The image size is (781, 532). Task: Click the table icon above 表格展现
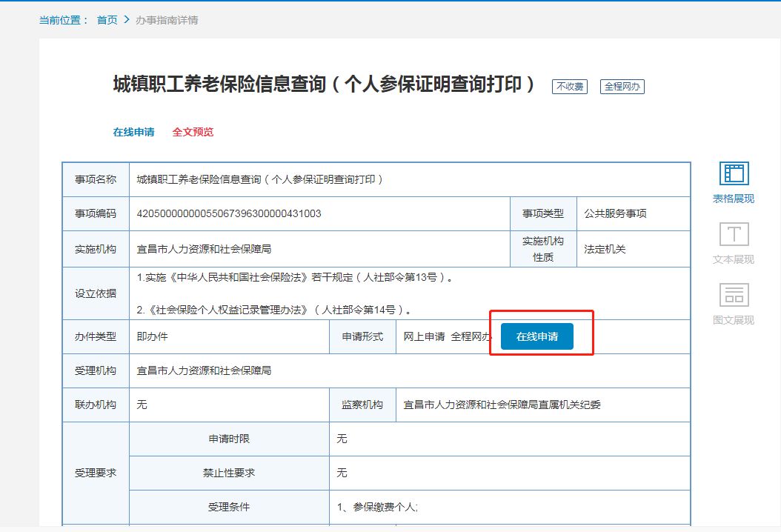pos(733,175)
